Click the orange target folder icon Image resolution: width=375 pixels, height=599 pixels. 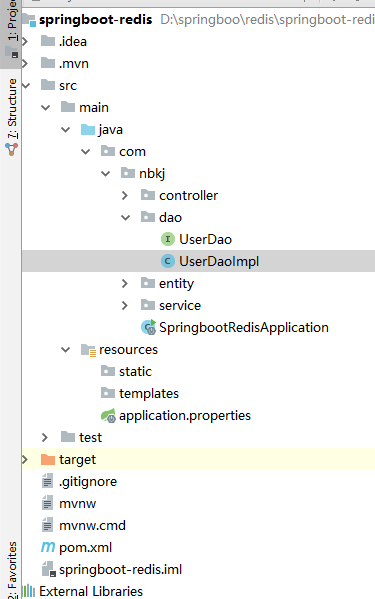pos(48,459)
